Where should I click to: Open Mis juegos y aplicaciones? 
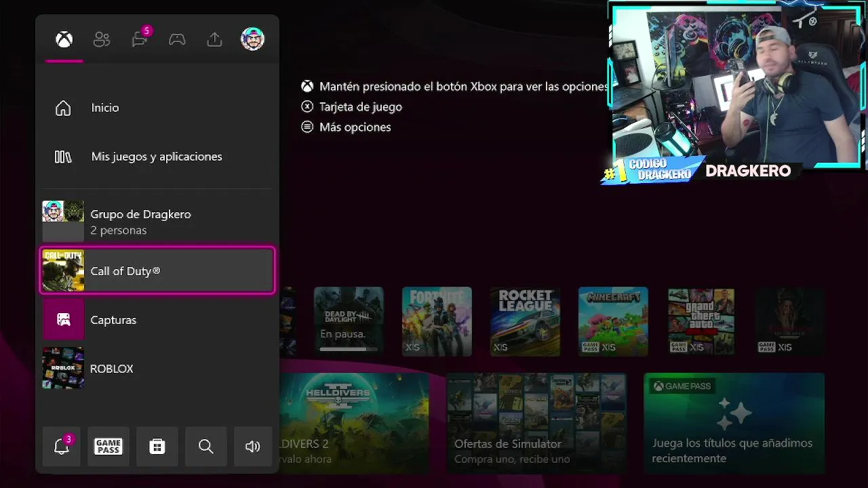coord(157,157)
